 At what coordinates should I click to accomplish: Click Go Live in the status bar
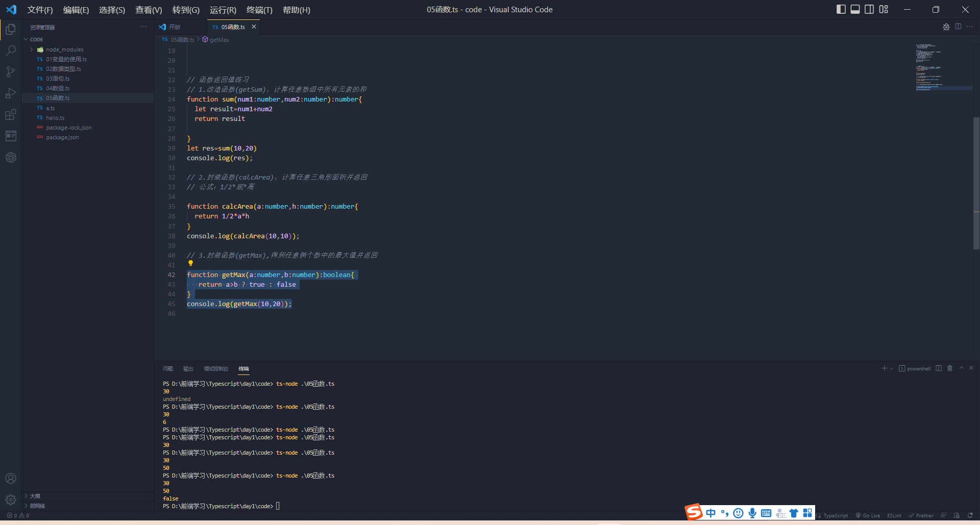[x=870, y=515]
